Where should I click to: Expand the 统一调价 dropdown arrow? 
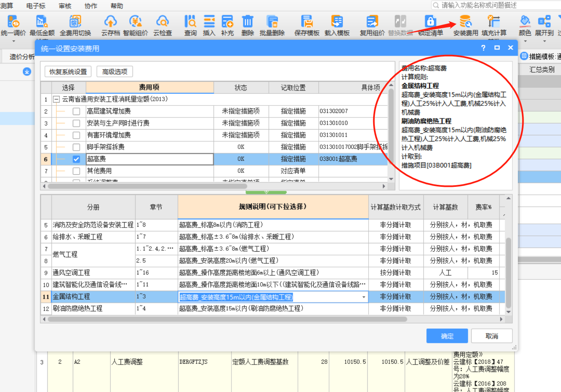point(13,41)
